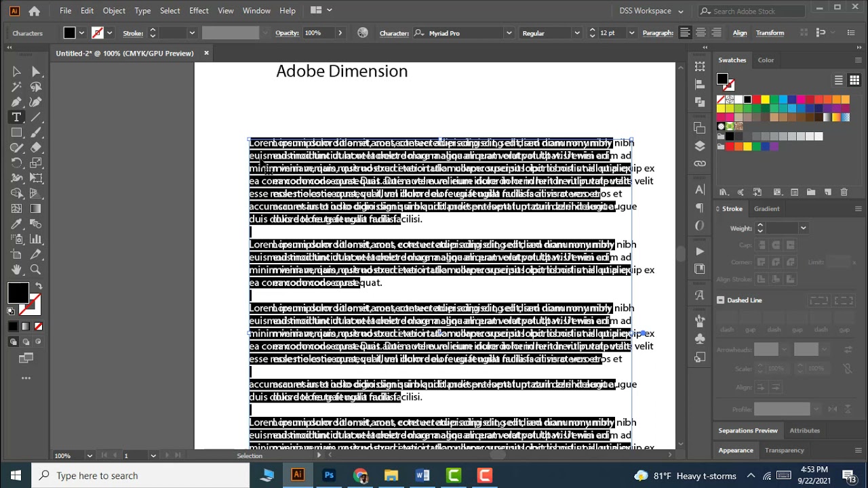Delete swatch with the trash icon
This screenshot has width=868, height=488.
[x=844, y=192]
